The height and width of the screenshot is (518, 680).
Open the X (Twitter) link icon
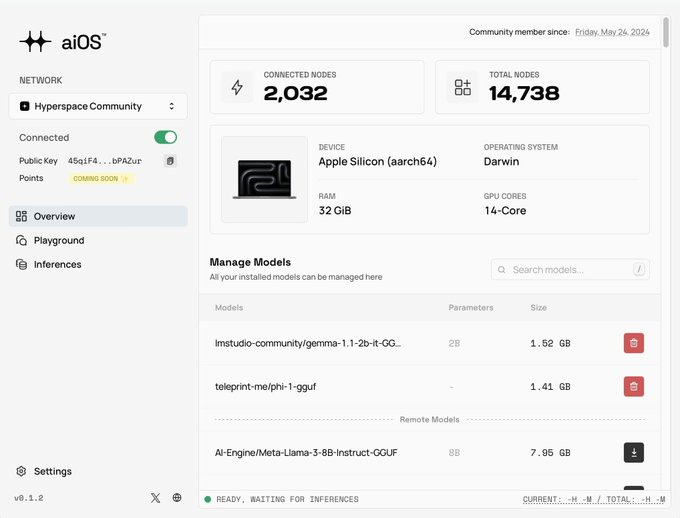(155, 498)
